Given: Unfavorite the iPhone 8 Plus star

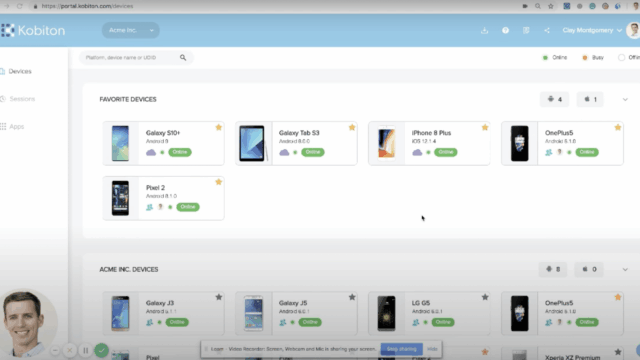Looking at the screenshot, I should [x=485, y=127].
